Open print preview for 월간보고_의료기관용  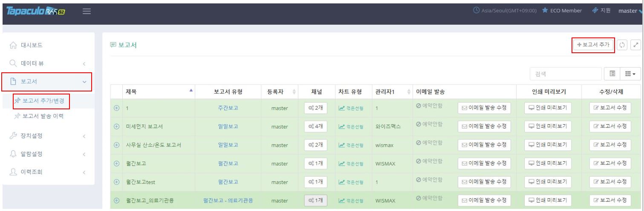(x=548, y=200)
